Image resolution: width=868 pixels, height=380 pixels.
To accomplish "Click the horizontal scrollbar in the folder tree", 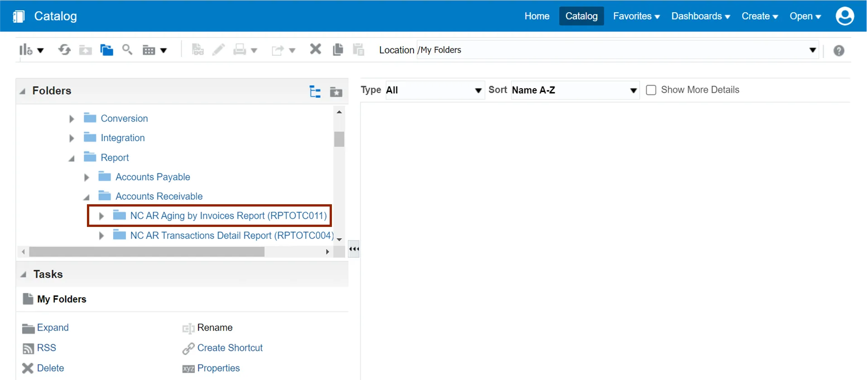I will coord(147,252).
